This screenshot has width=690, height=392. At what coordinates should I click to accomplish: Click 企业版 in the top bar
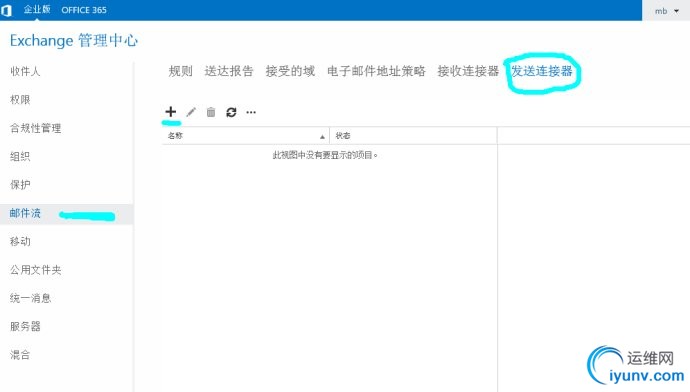37,9
